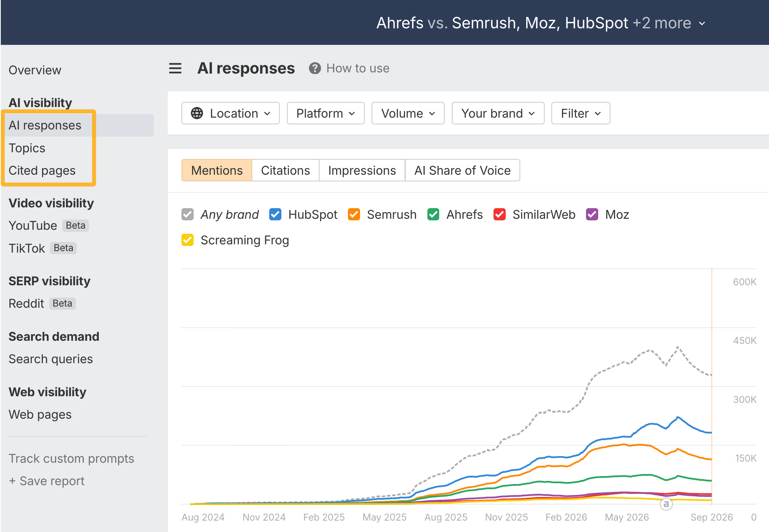Viewport: 769px width, 532px height.
Task: Uncheck the Semrush brand checkbox
Action: 354,214
